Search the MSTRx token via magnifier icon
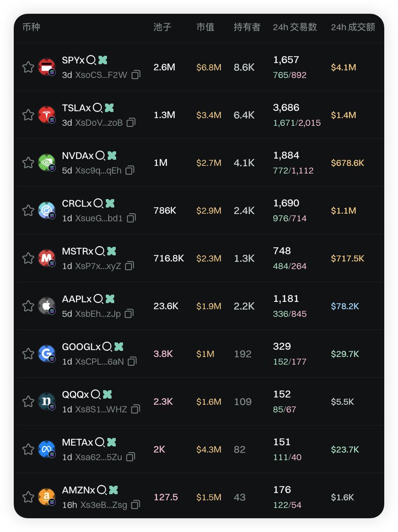 (x=100, y=251)
